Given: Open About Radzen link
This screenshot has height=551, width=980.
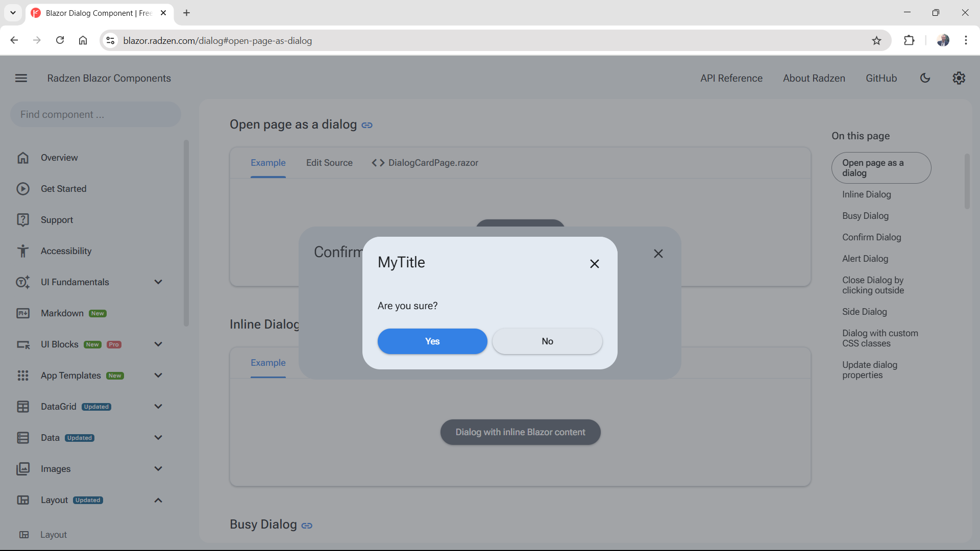Looking at the screenshot, I should tap(814, 78).
